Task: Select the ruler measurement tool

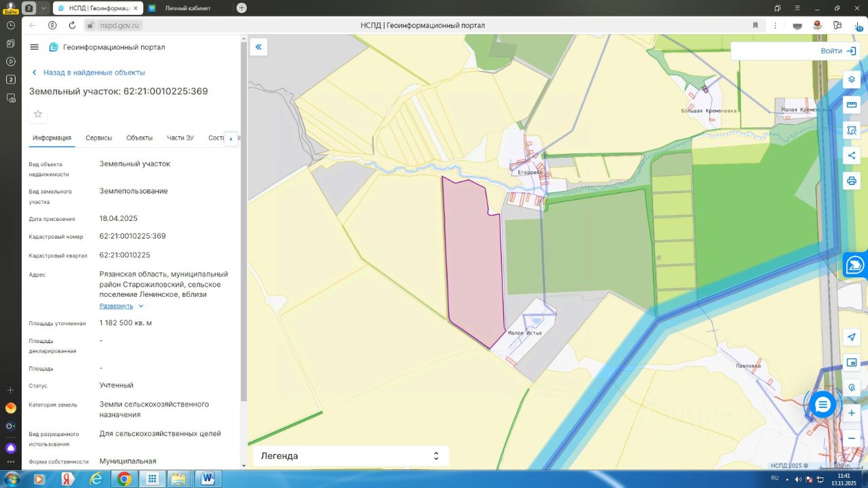Action: [852, 105]
